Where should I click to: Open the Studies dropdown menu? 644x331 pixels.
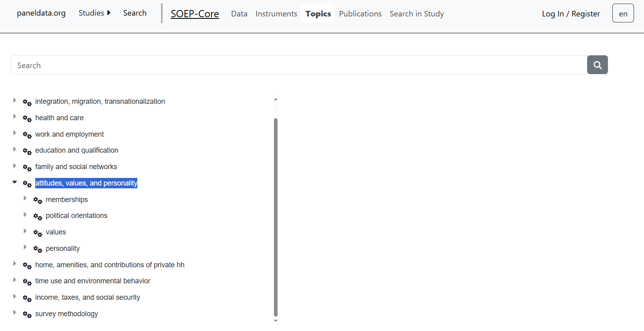click(x=95, y=13)
